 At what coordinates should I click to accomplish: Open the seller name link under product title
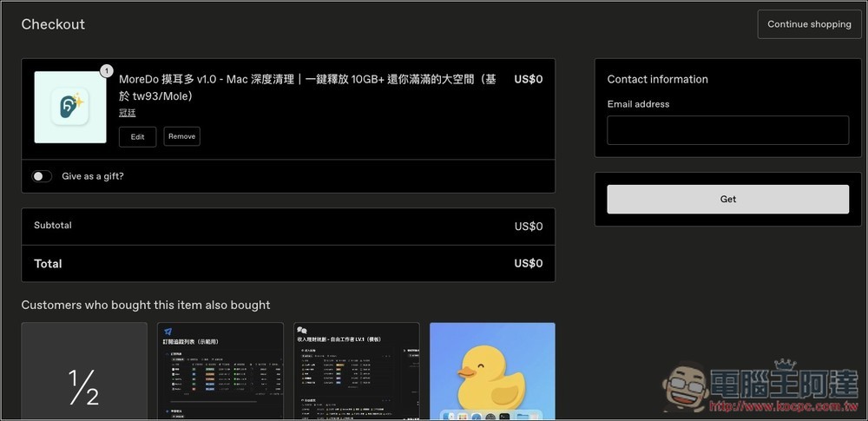tap(128, 113)
